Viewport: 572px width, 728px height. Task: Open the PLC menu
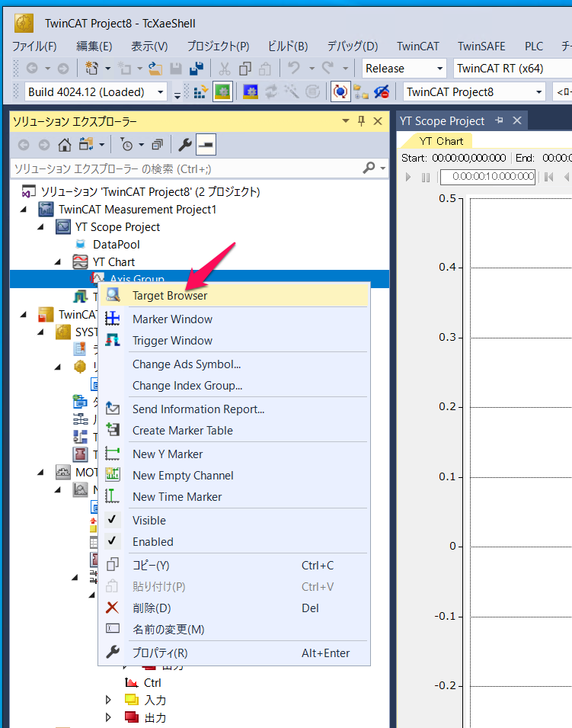534,47
